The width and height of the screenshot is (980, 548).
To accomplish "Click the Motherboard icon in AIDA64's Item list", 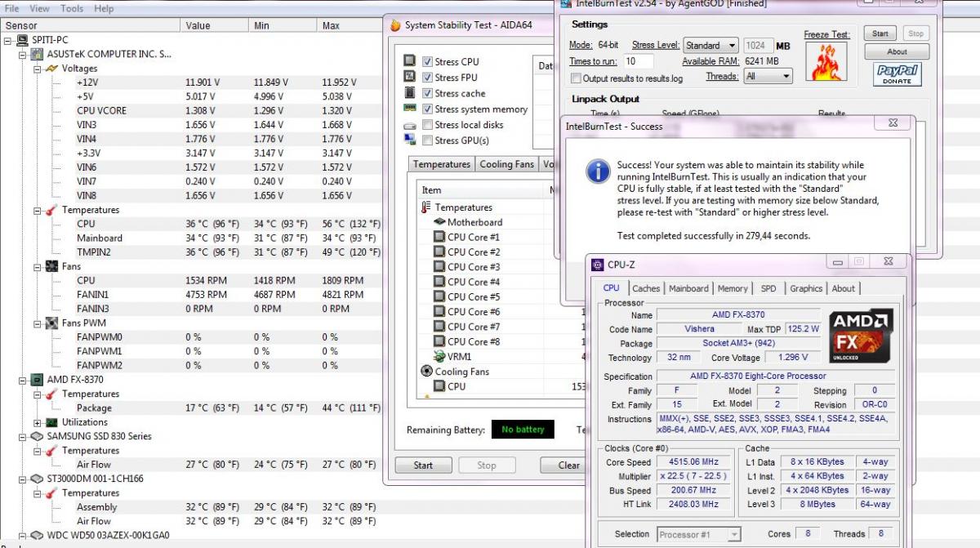I will tap(439, 222).
